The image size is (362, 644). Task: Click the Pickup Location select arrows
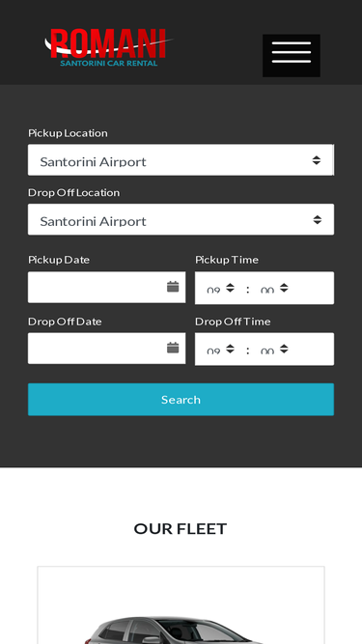click(x=316, y=160)
